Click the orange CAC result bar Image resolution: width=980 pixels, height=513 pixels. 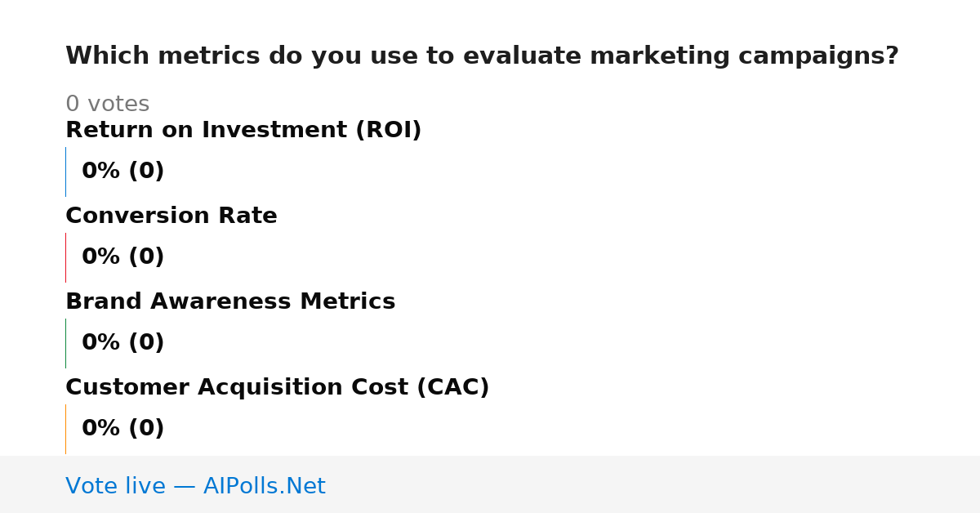65,429
